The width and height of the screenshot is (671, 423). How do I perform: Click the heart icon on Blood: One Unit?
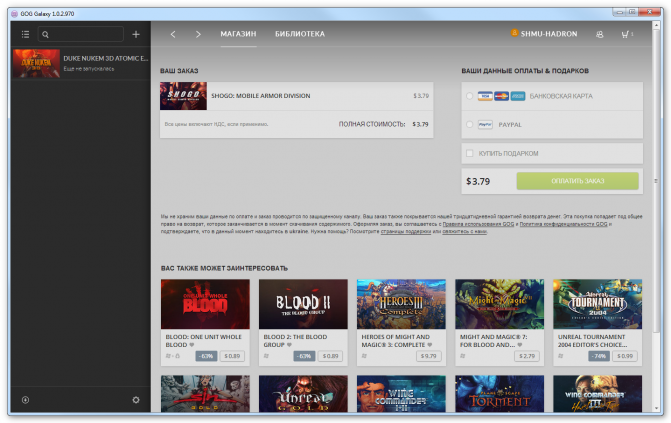pyautogui.click(x=192, y=345)
